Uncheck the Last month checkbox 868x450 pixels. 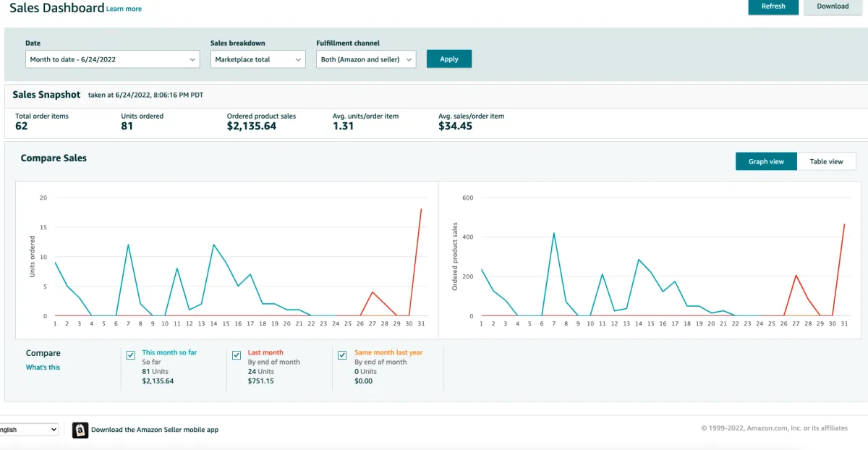pos(237,355)
